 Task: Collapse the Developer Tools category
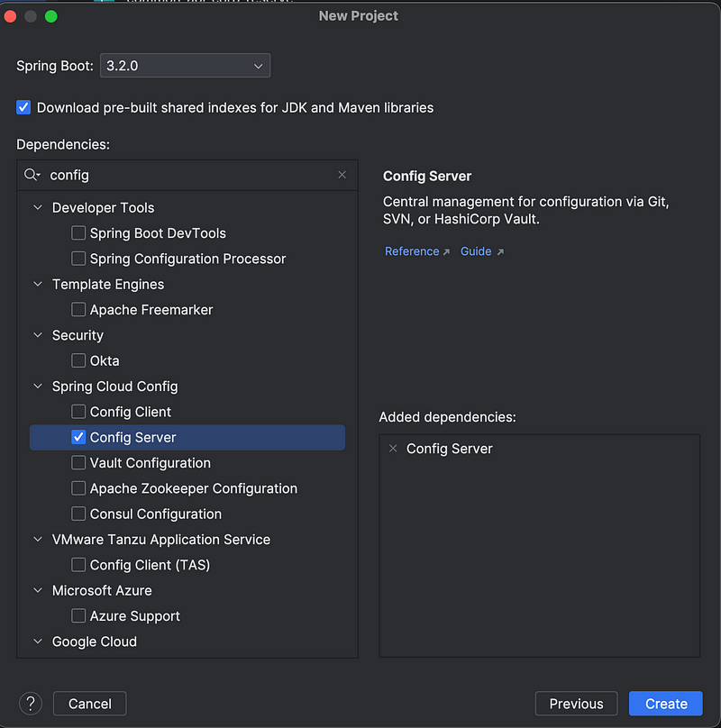(x=38, y=208)
